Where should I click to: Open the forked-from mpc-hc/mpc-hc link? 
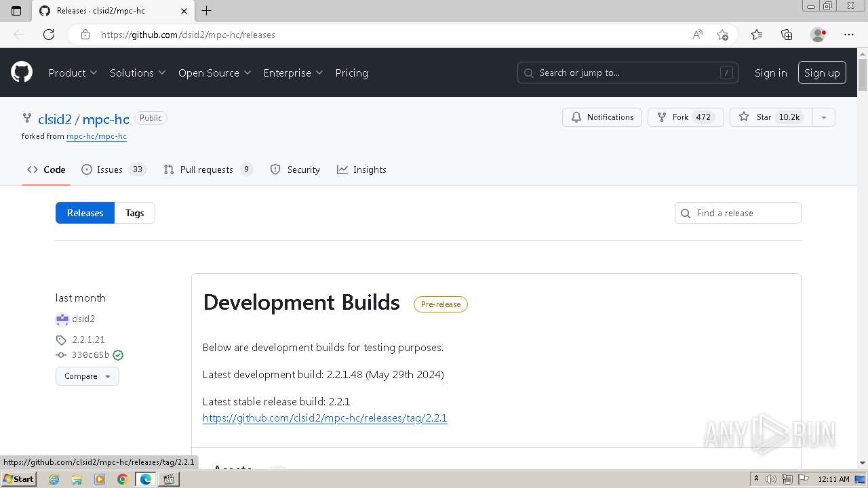pyautogui.click(x=96, y=136)
